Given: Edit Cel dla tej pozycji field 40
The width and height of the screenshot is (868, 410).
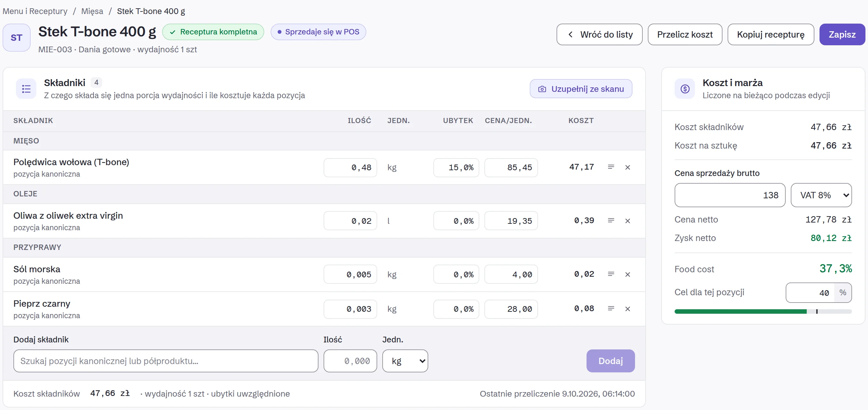Looking at the screenshot, I should (810, 293).
